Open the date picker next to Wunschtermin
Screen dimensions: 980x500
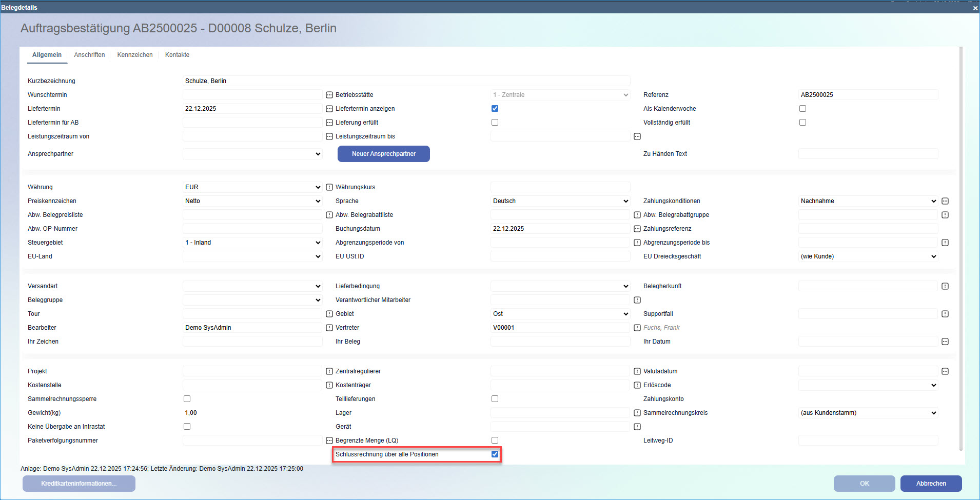click(x=329, y=94)
